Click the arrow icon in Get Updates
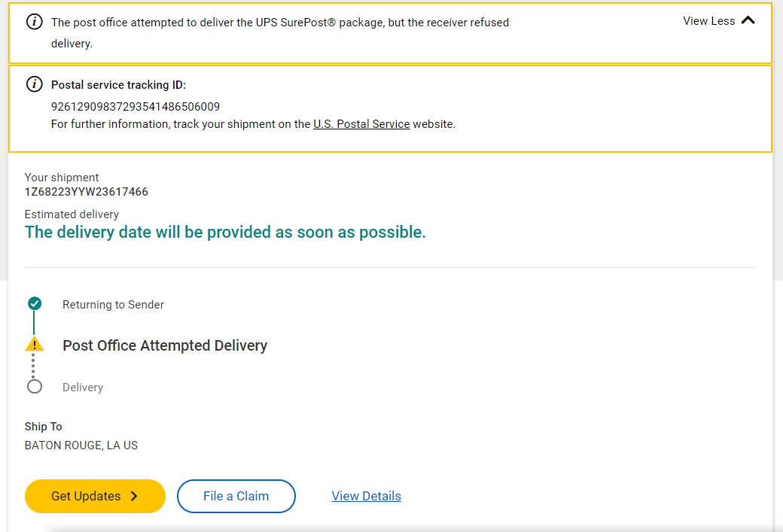The height and width of the screenshot is (532, 783). 134,496
